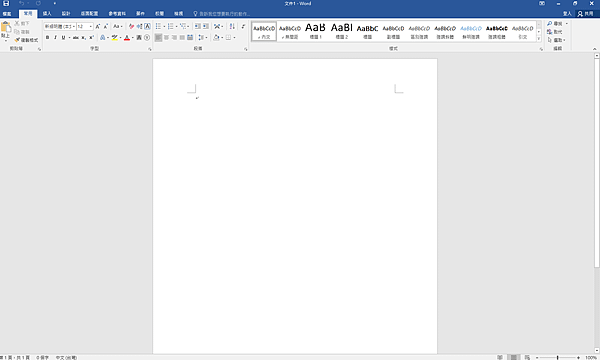The width and height of the screenshot is (600, 360).
Task: Toggle Bold formatting
Action: point(47,37)
